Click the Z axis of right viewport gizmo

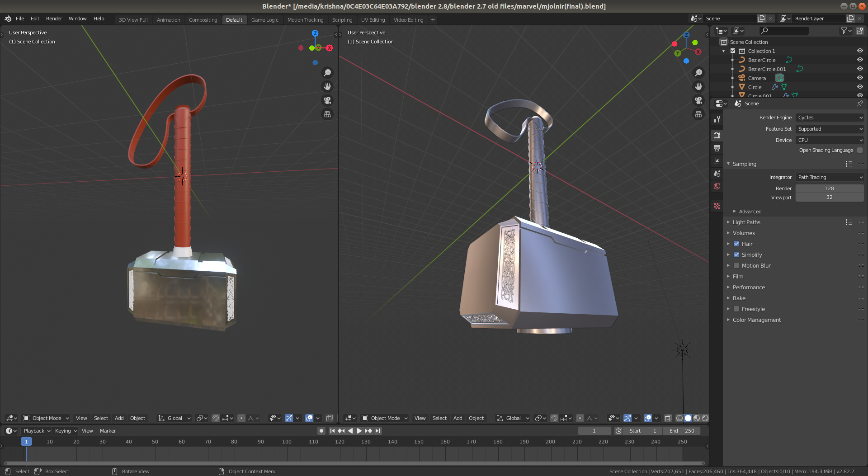[686, 35]
